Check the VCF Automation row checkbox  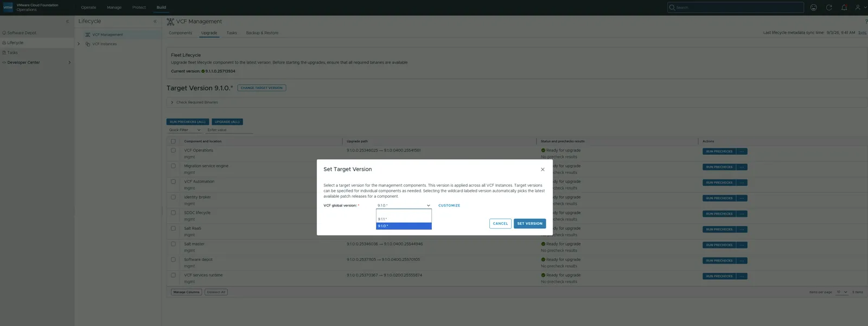tap(173, 181)
